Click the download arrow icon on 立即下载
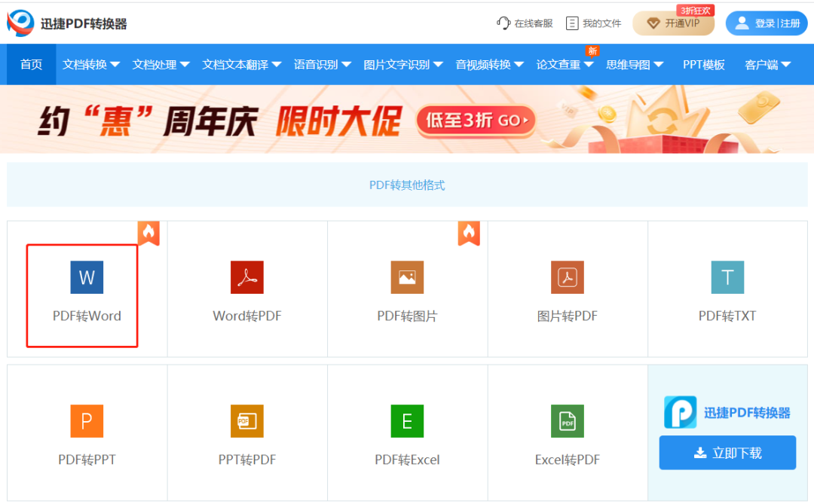814x504 pixels. (x=700, y=453)
